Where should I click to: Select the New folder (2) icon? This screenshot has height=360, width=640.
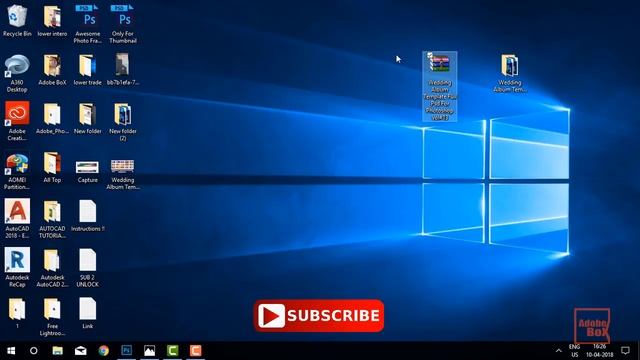point(123,122)
